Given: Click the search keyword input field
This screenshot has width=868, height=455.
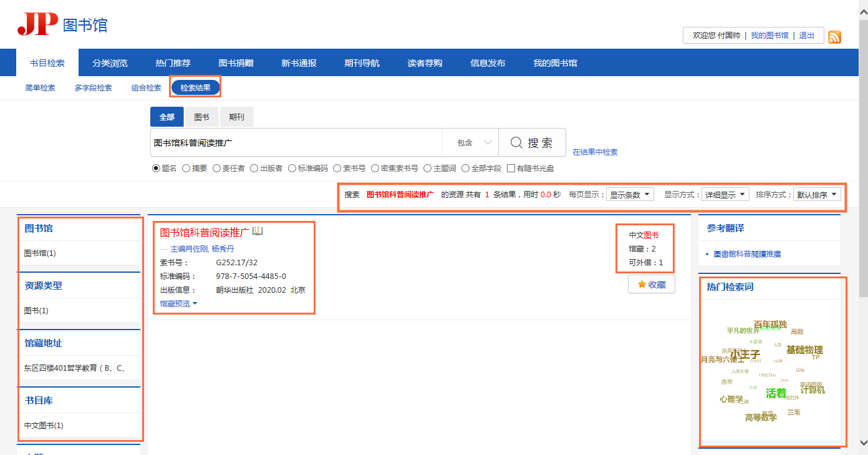Looking at the screenshot, I should pyautogui.click(x=296, y=143).
